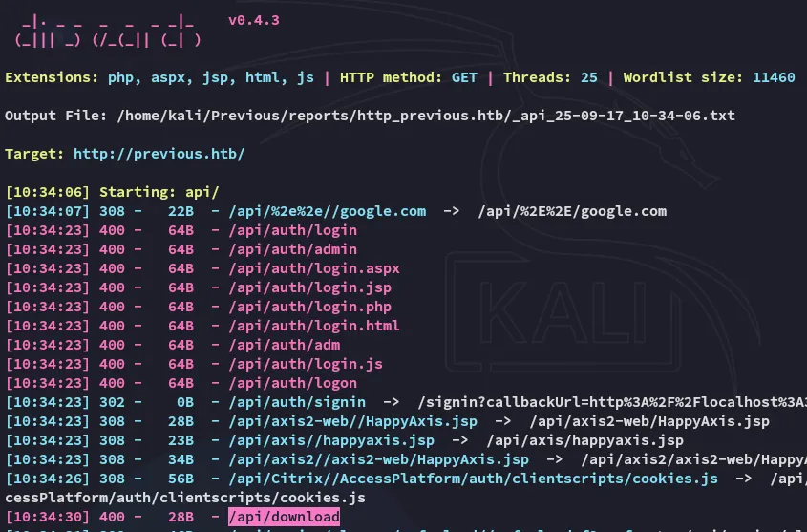The image size is (807, 532).
Task: Click the v0.4.3 version text
Action: coord(254,21)
